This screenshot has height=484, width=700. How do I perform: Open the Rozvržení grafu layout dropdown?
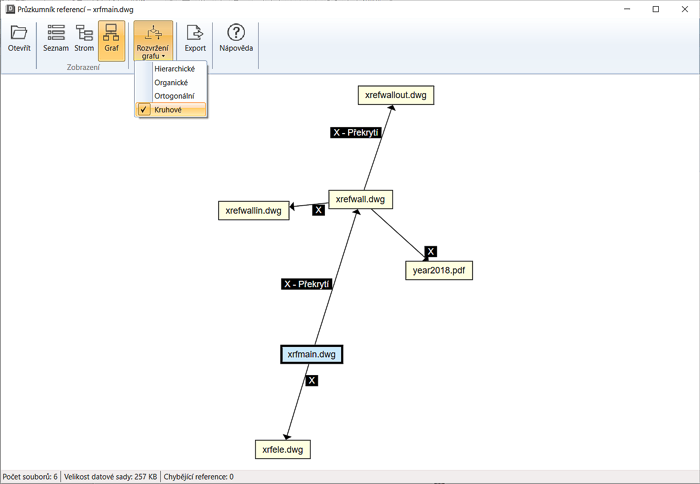tap(153, 42)
